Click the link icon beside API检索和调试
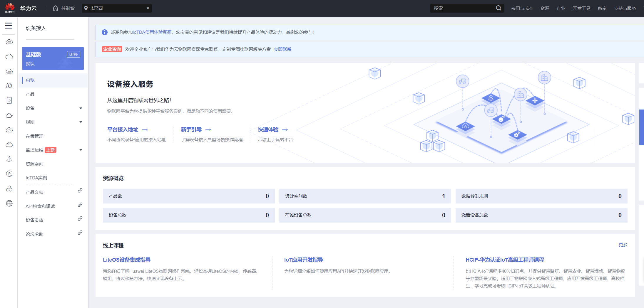 [x=80, y=205]
